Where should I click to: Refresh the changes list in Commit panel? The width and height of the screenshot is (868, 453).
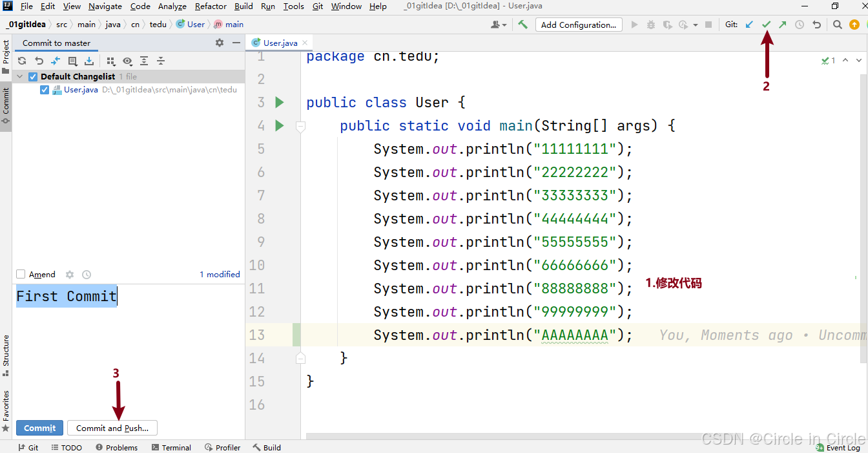tap(22, 61)
